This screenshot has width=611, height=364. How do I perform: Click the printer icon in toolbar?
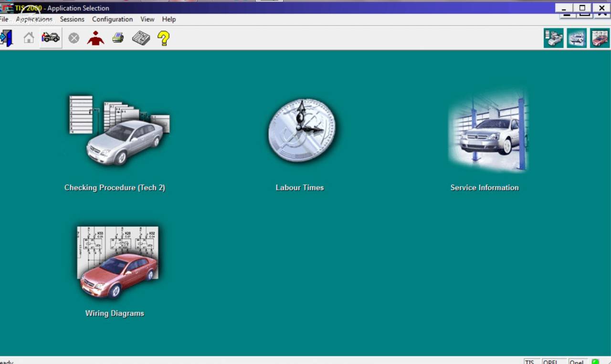(118, 38)
